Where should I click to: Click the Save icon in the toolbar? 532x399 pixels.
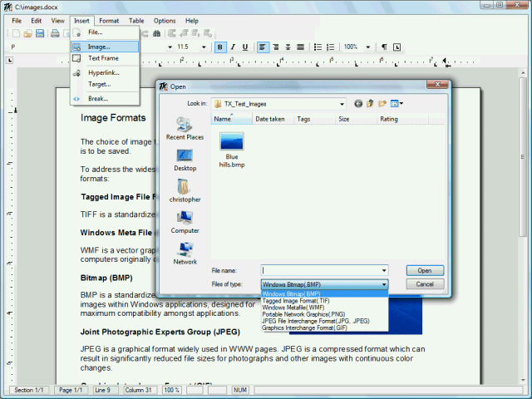tap(39, 33)
